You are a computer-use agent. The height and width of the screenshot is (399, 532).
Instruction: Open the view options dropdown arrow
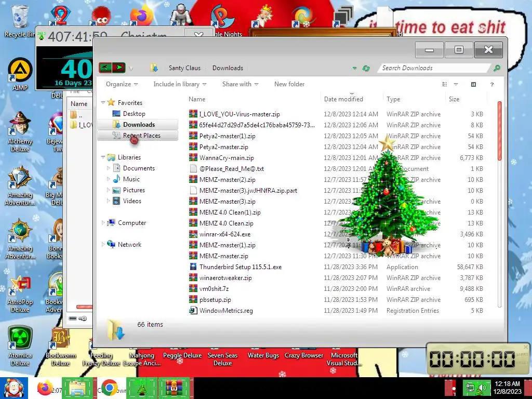[x=456, y=84]
